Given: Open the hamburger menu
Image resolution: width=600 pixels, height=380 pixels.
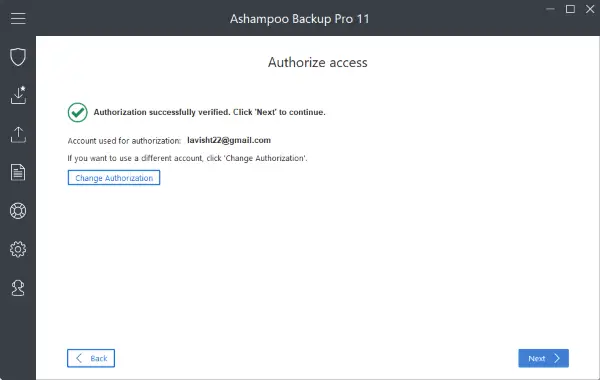Looking at the screenshot, I should (x=18, y=18).
